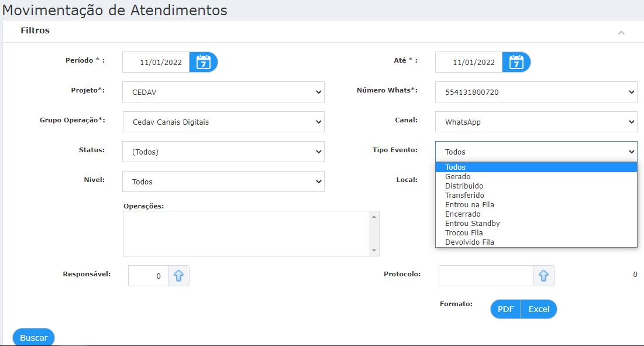The image size is (644, 346).
Task: Select Excel format button
Action: 539,309
